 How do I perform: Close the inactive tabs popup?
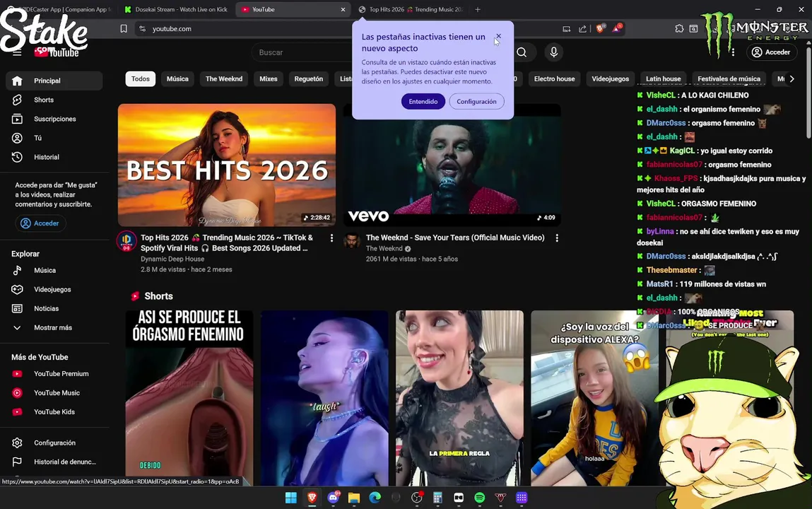tap(498, 36)
